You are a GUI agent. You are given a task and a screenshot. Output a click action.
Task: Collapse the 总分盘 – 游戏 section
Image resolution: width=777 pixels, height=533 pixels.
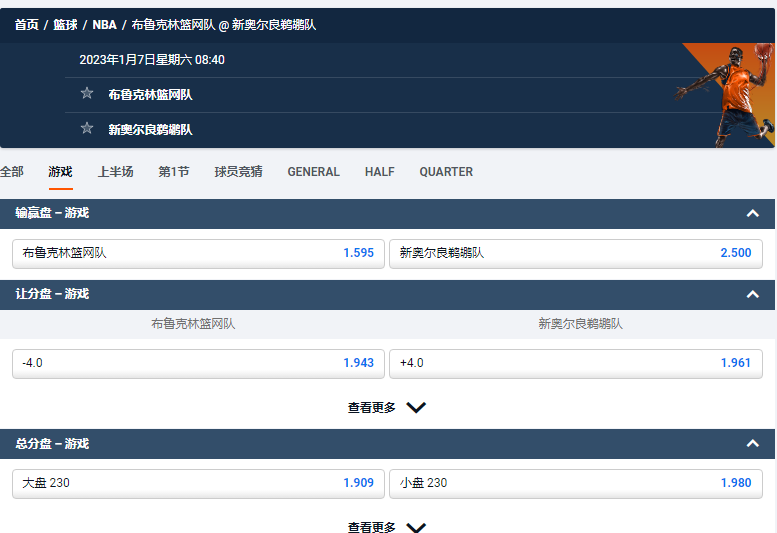point(752,443)
